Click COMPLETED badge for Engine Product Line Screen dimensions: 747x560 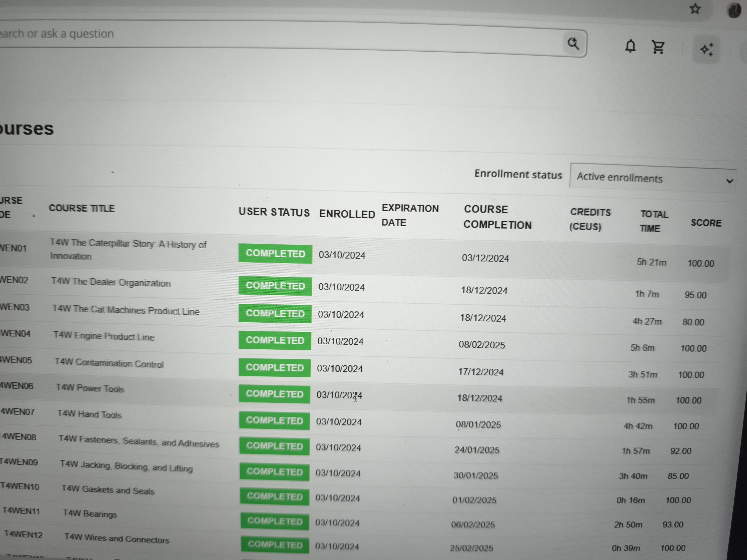(x=275, y=340)
